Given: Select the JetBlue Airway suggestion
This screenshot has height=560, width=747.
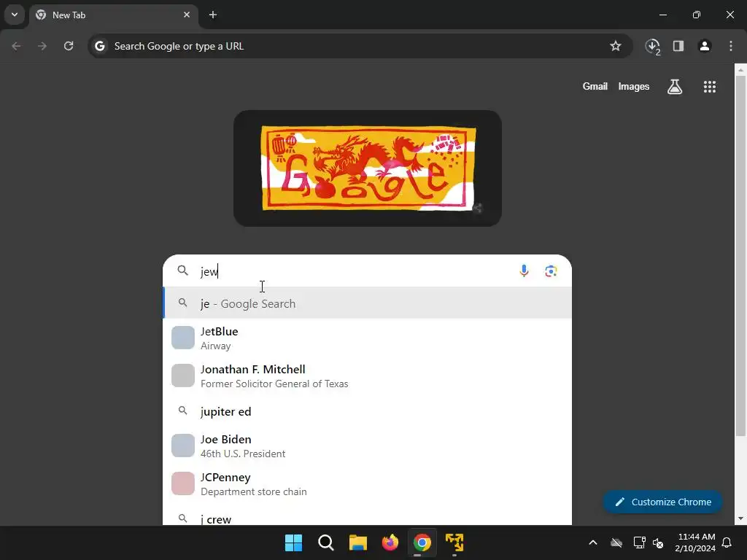Looking at the screenshot, I should [368, 338].
